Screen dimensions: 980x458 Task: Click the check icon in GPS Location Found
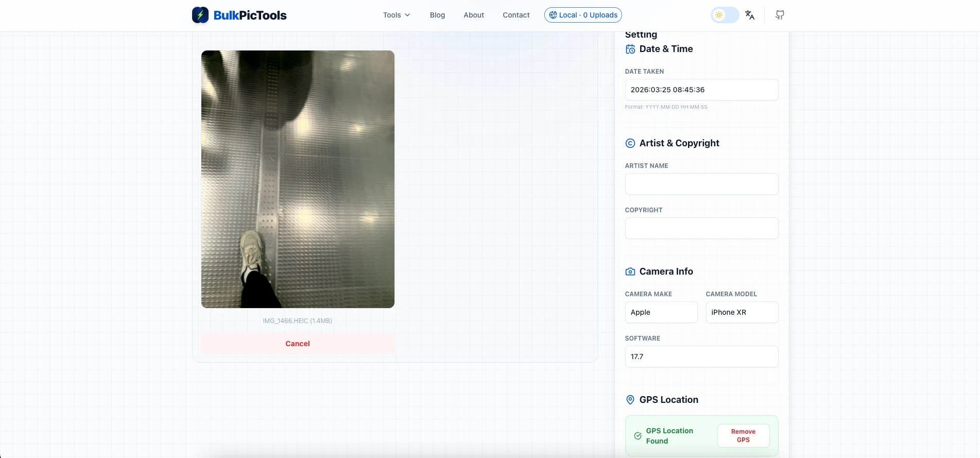tap(638, 436)
